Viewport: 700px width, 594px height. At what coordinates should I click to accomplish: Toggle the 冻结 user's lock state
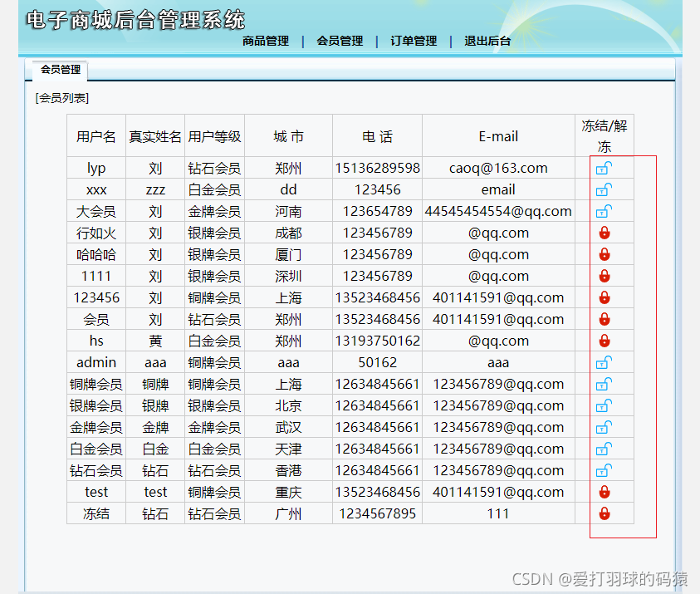[604, 513]
